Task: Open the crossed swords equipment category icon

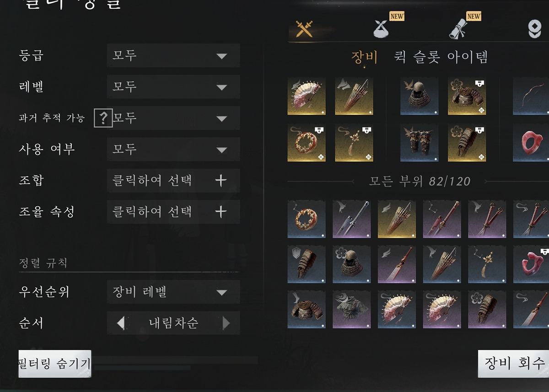Action: tap(304, 29)
